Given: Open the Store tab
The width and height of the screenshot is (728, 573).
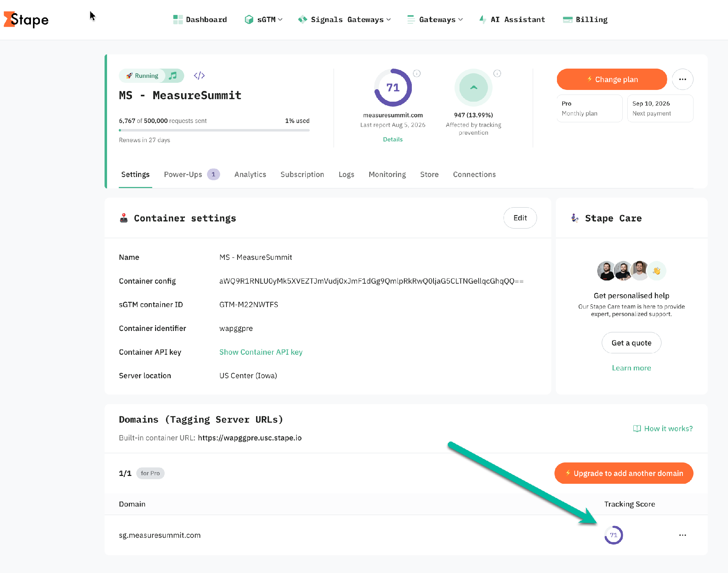Looking at the screenshot, I should [x=429, y=175].
